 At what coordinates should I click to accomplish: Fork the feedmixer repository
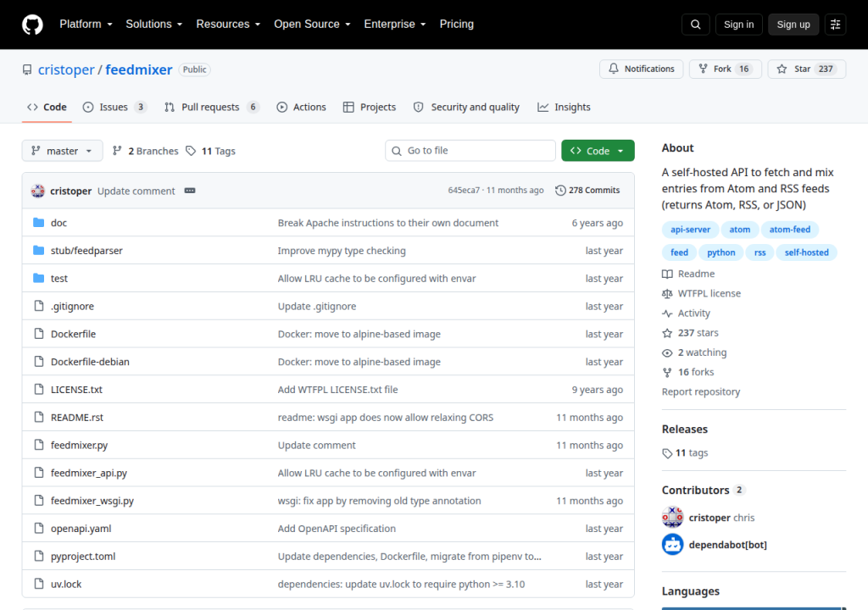[726, 69]
